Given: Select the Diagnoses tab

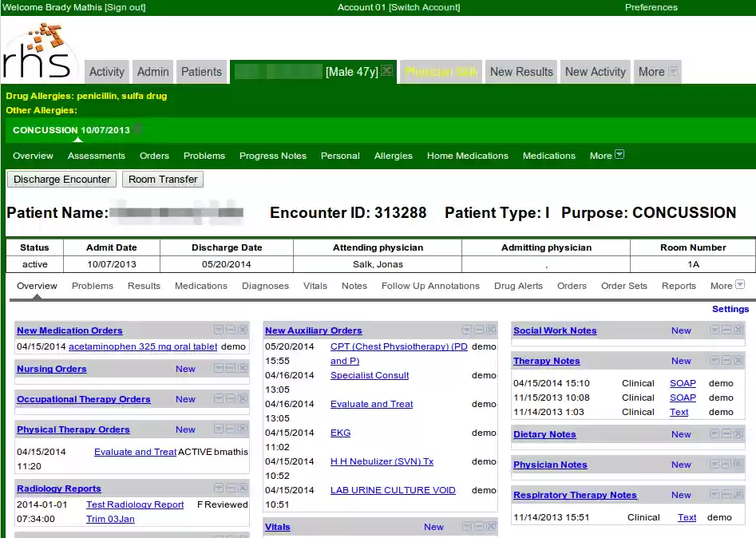Looking at the screenshot, I should 265,285.
